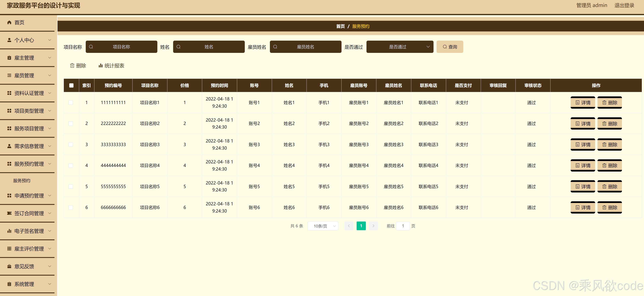This screenshot has height=296, width=644.
Task: Click the trash icon of the top 删除 button
Action: click(72, 66)
